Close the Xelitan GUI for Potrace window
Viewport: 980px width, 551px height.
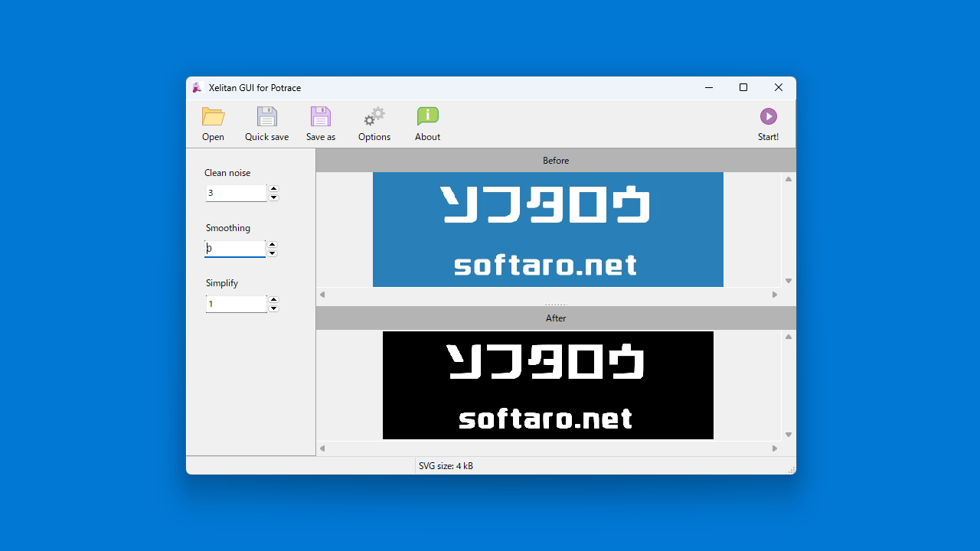coord(779,88)
